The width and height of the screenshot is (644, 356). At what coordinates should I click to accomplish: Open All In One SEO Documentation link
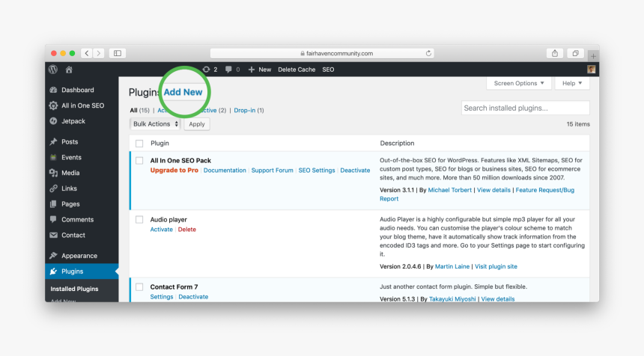point(225,171)
